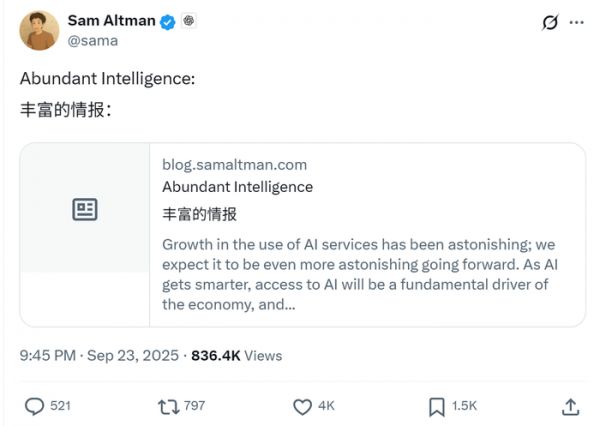Click the 1.5K bookmarks count
Viewport: 600px width, 426px height.
(465, 407)
